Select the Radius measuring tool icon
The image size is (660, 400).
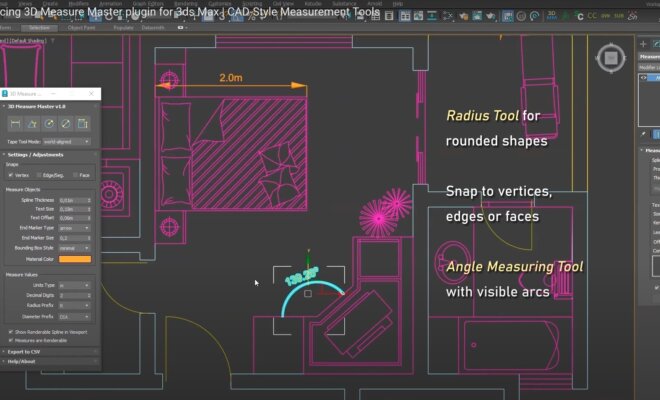pos(48,123)
